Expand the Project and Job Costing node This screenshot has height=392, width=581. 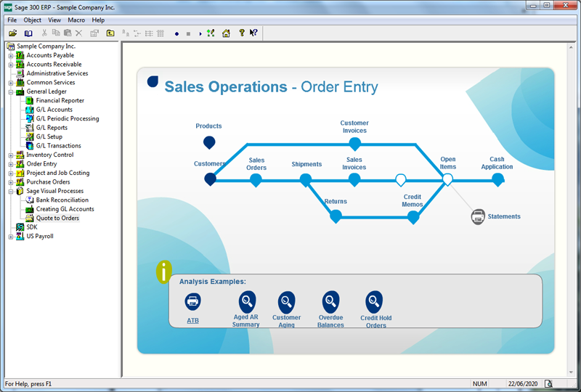[11, 173]
